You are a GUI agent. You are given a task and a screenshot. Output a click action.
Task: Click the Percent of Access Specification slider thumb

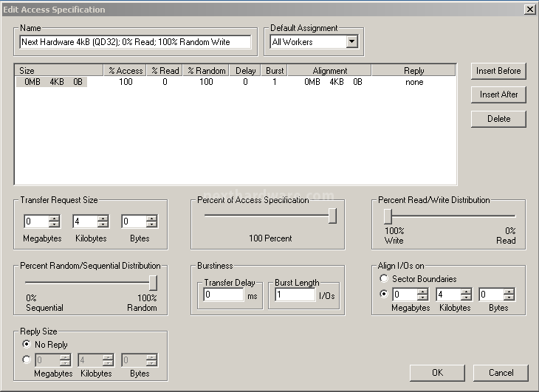(332, 216)
